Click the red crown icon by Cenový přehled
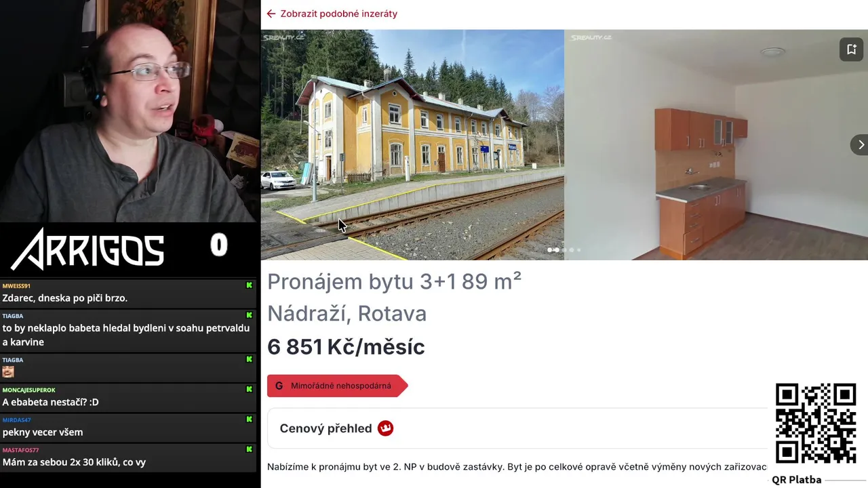The width and height of the screenshot is (868, 488). [385, 428]
